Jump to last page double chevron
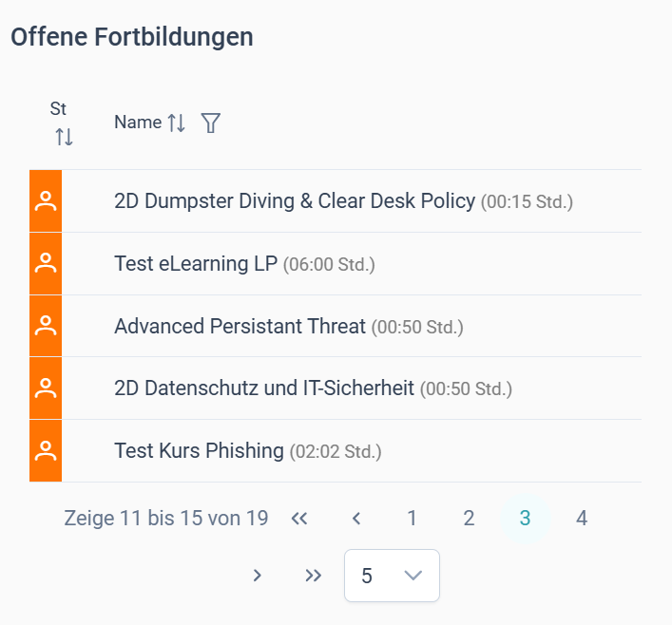 [314, 576]
